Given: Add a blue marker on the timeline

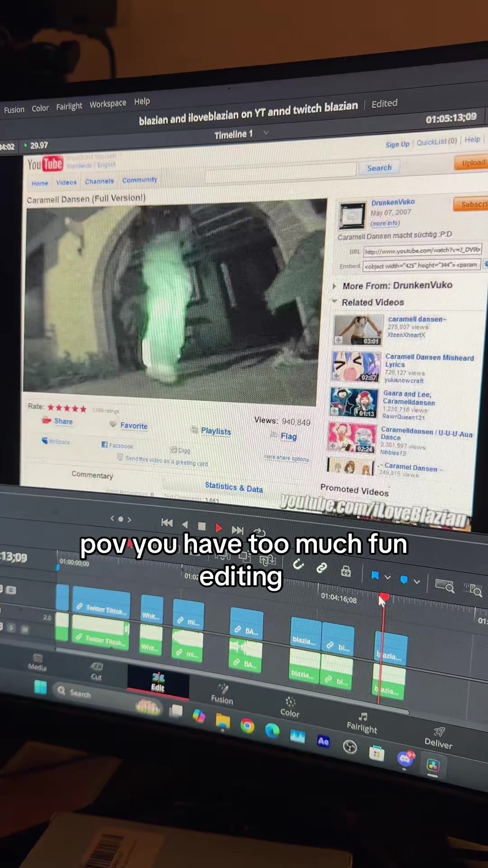Looking at the screenshot, I should 404,580.
